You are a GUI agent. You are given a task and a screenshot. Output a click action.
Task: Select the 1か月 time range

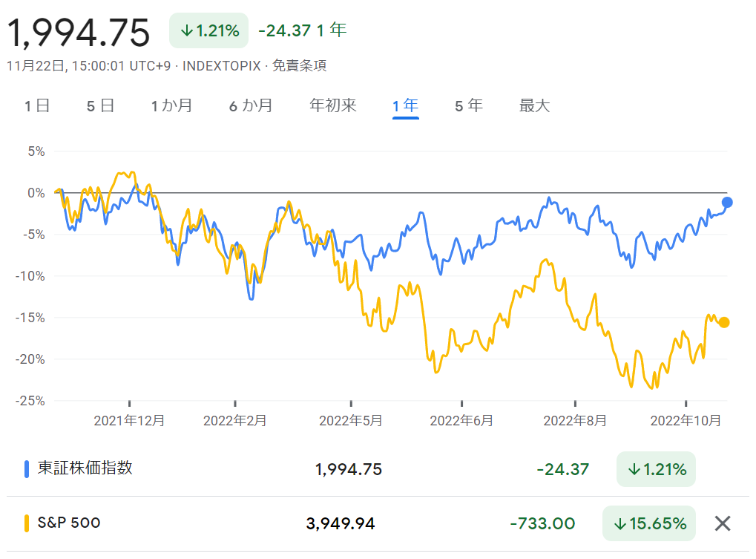coord(171,105)
